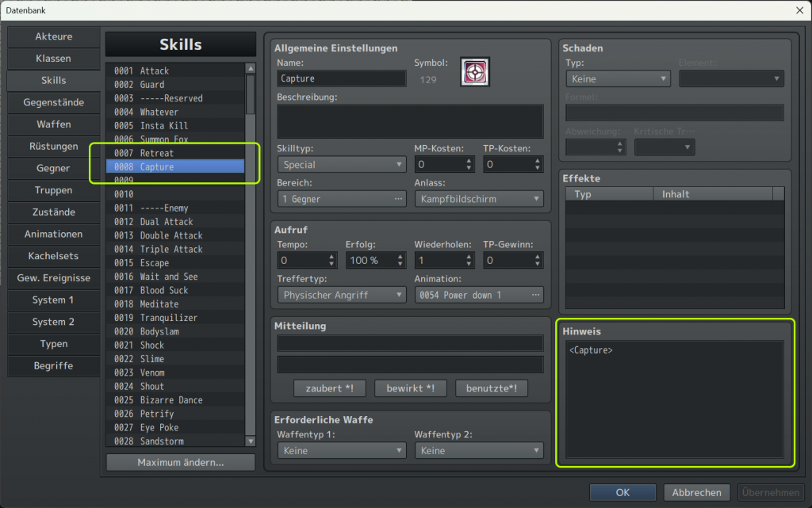Increase the MP-Kosten value with up arrow

[469, 161]
